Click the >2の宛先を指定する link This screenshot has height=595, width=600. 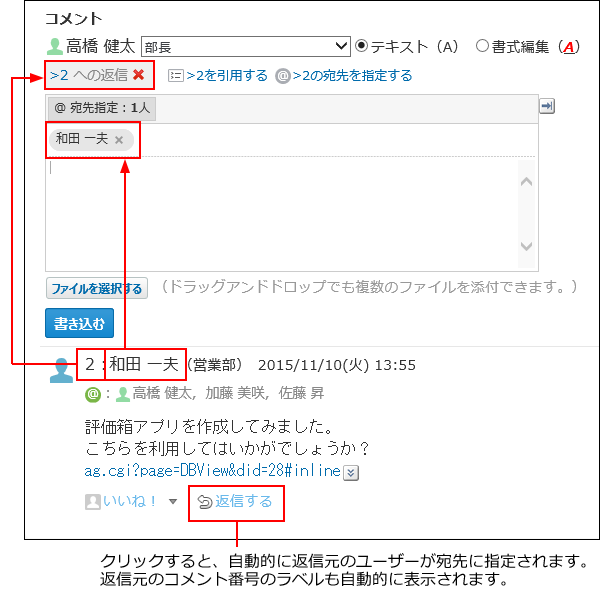pyautogui.click(x=352, y=76)
